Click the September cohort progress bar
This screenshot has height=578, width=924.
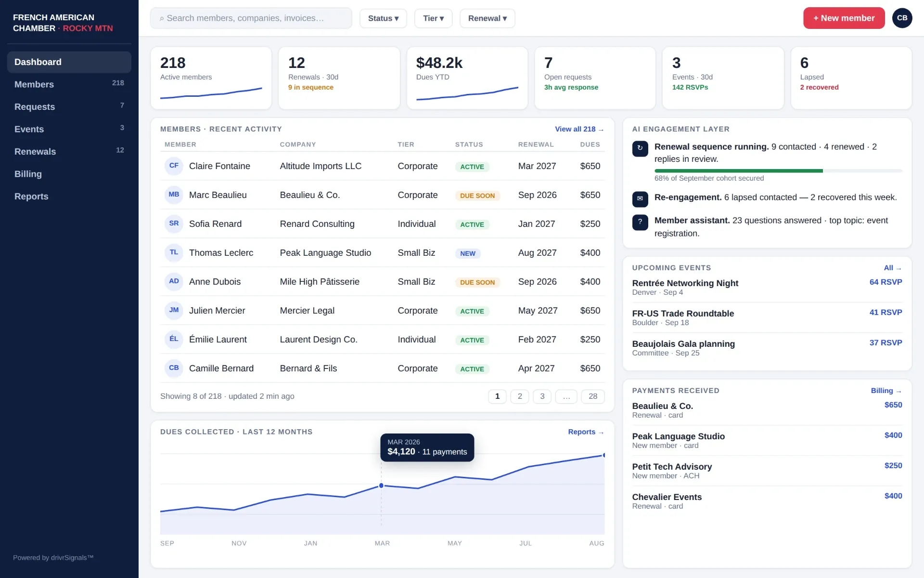click(x=778, y=171)
